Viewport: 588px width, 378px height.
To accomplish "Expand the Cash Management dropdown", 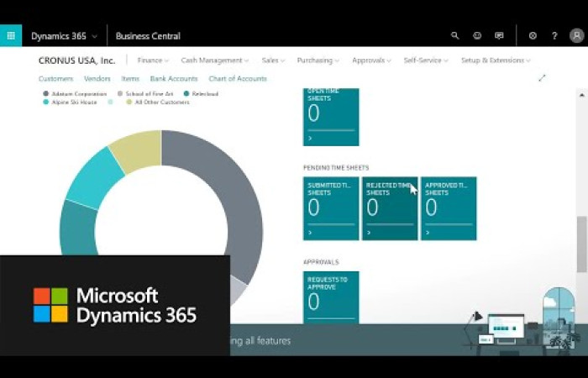I will tap(215, 60).
